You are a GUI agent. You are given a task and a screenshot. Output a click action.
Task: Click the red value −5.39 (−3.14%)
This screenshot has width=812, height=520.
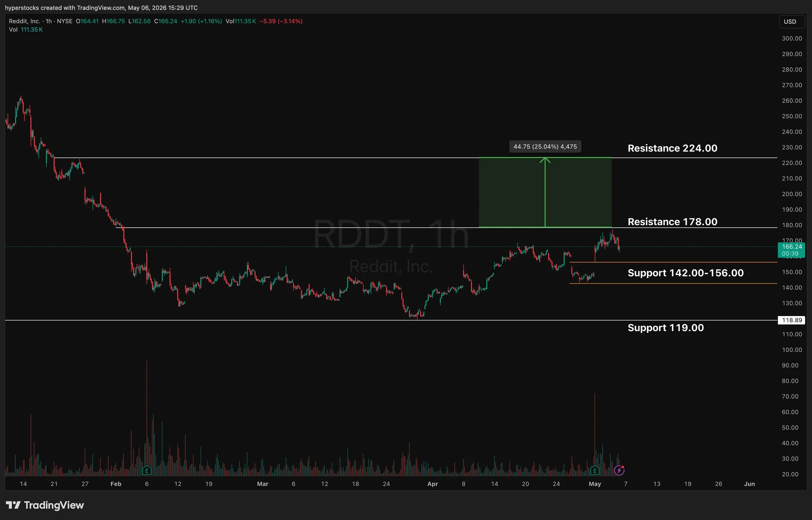(x=281, y=21)
